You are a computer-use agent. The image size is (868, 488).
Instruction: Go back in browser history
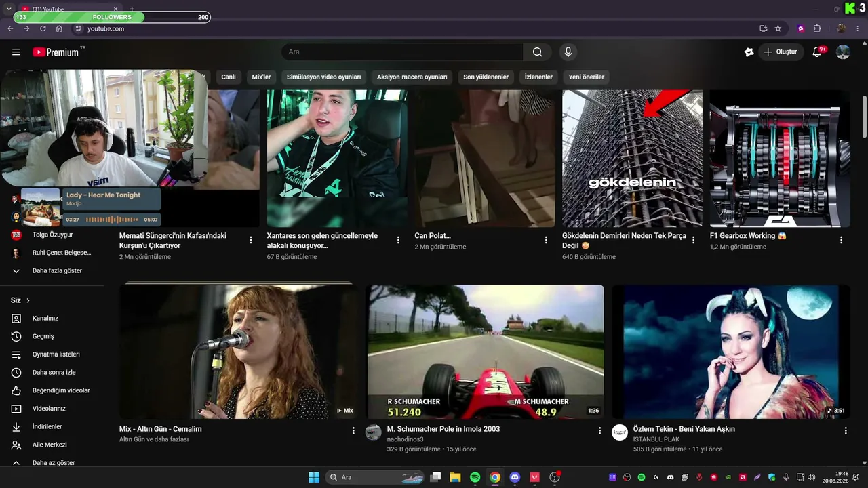pos(10,28)
